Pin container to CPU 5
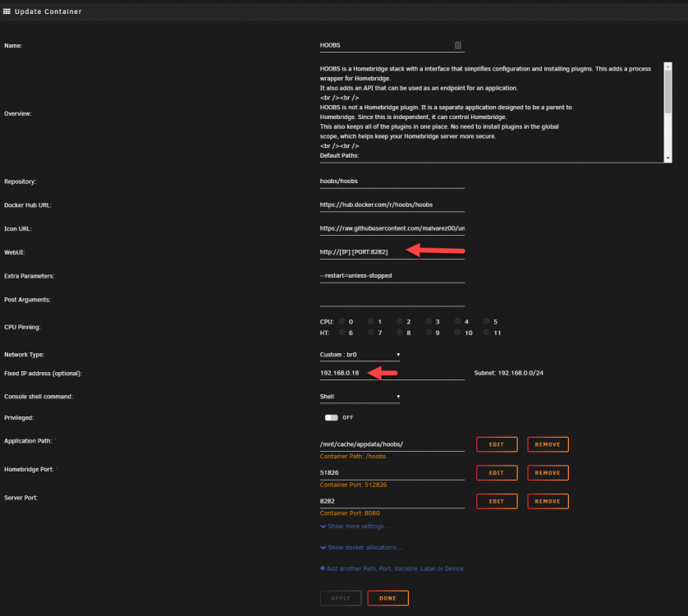 click(487, 321)
